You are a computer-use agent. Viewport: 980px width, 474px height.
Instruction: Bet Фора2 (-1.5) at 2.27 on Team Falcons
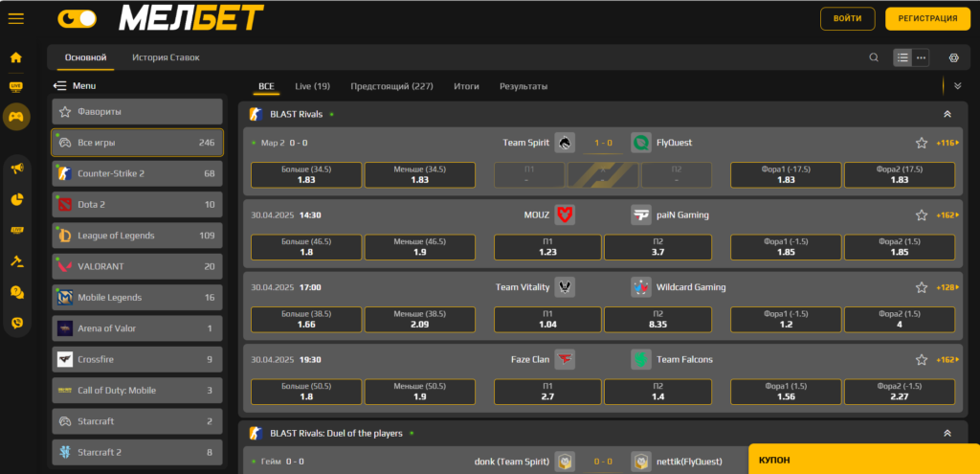[900, 392]
